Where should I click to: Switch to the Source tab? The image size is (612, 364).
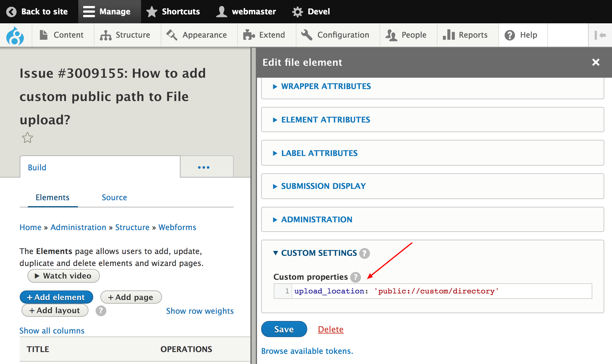pyautogui.click(x=114, y=197)
